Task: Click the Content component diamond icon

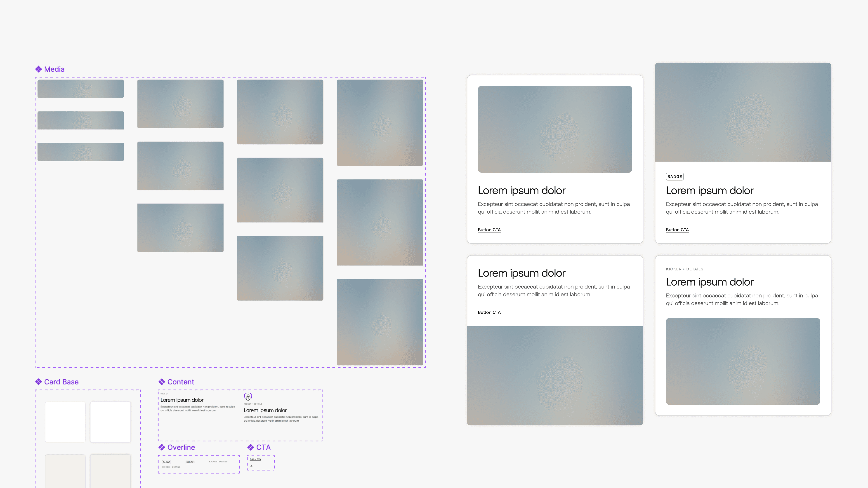Action: pyautogui.click(x=162, y=382)
